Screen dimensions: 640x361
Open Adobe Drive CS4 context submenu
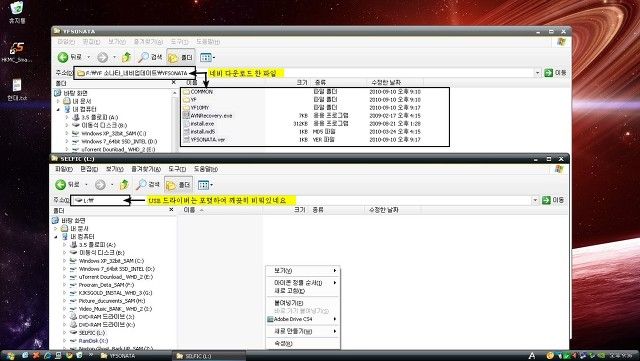coord(303,319)
